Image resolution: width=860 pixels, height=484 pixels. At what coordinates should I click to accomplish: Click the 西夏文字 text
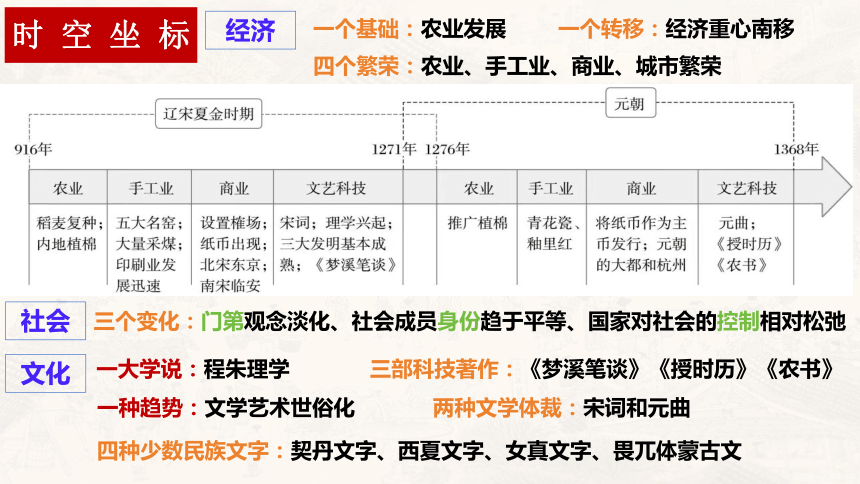click(x=441, y=451)
